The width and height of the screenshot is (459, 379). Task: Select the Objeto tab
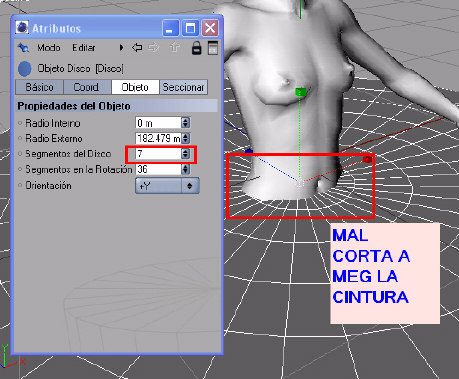point(135,87)
